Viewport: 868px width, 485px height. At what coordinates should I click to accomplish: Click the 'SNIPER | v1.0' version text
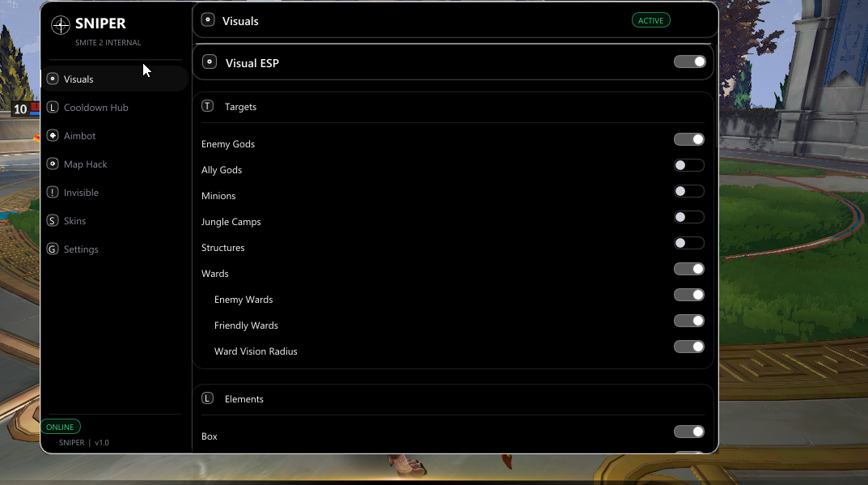pos(84,442)
